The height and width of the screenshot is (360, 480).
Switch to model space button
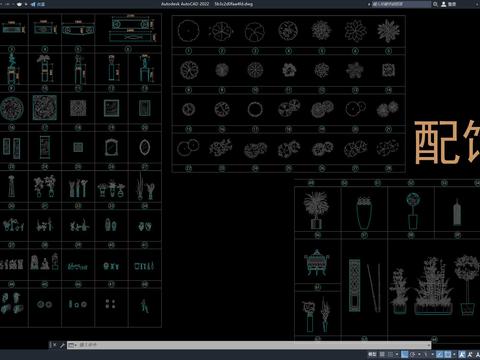[372, 354]
